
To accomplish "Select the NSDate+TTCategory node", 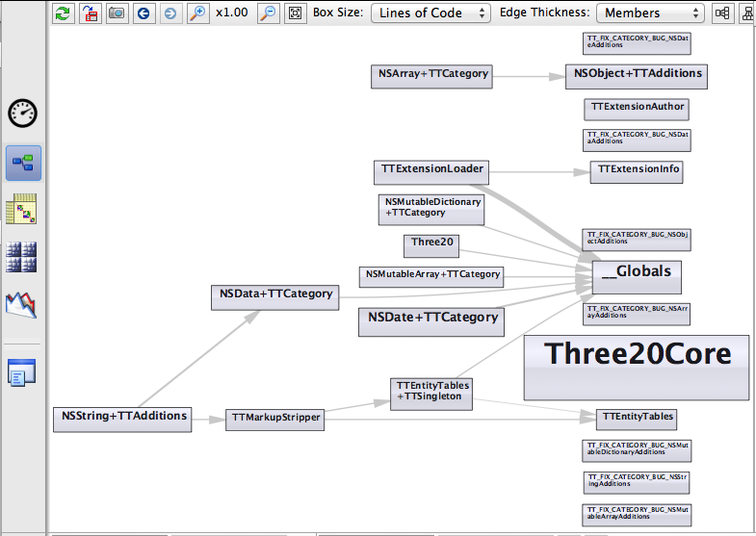I will [x=431, y=322].
